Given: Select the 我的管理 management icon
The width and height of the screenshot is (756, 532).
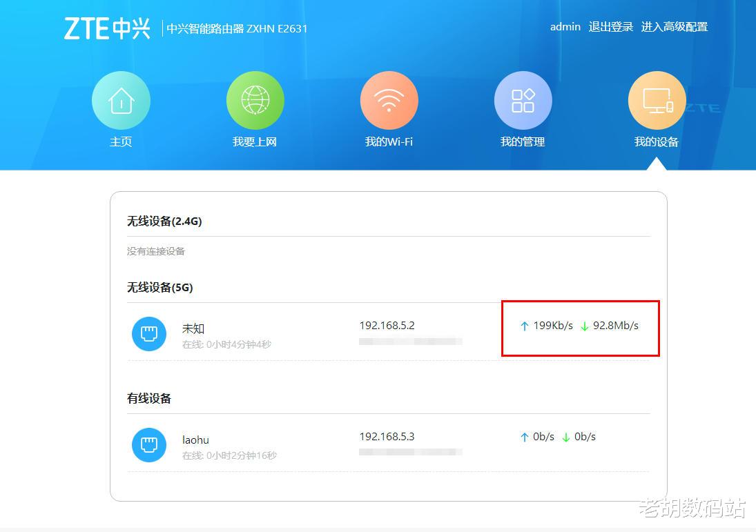Looking at the screenshot, I should 523,100.
